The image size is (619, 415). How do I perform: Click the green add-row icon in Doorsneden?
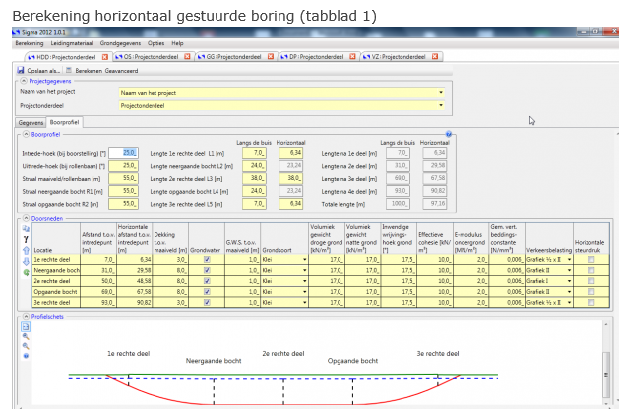click(24, 272)
